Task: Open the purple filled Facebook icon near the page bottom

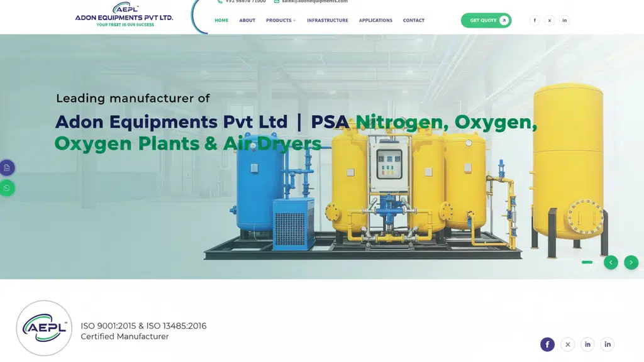Action: (547, 344)
